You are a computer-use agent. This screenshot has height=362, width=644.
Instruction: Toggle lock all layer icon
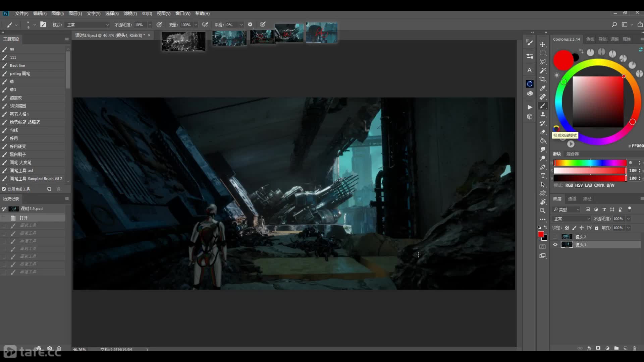click(596, 228)
